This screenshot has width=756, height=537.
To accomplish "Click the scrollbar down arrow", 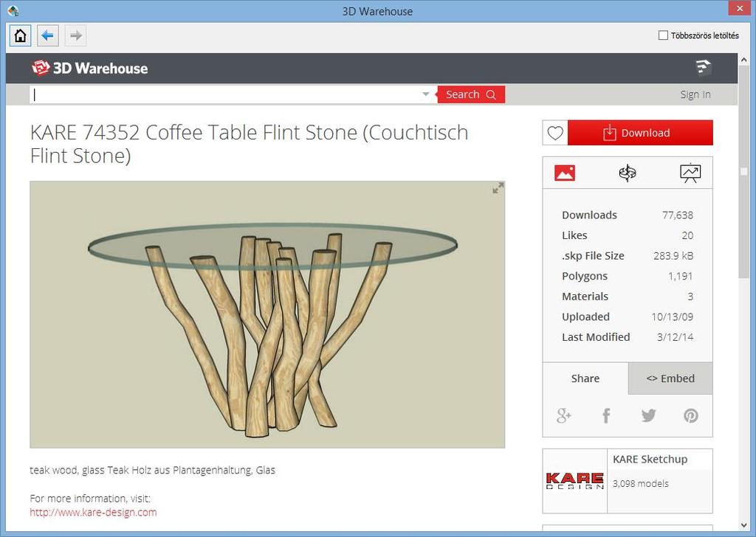I will coord(744,525).
